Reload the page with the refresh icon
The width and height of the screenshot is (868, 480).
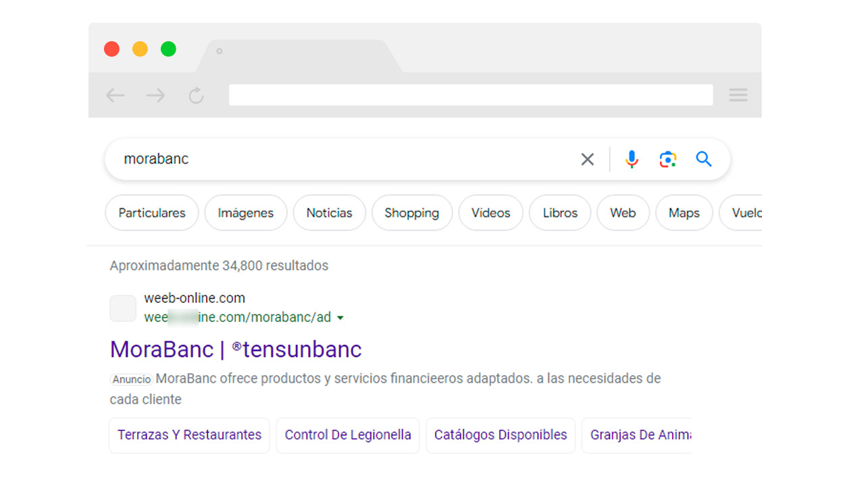(196, 95)
